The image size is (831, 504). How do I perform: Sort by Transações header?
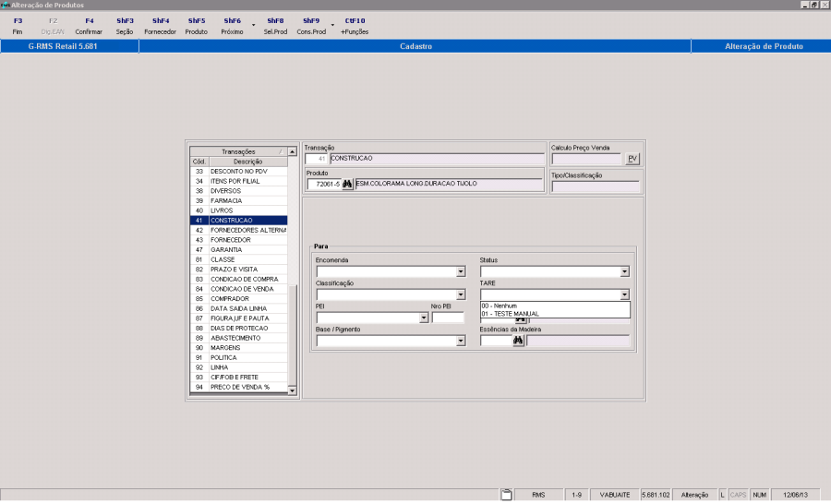[x=238, y=151]
